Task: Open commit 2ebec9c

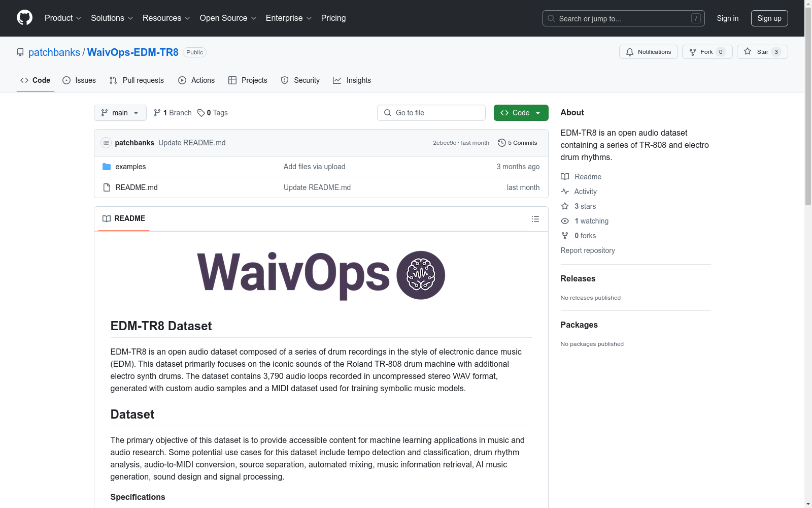Action: (445, 143)
